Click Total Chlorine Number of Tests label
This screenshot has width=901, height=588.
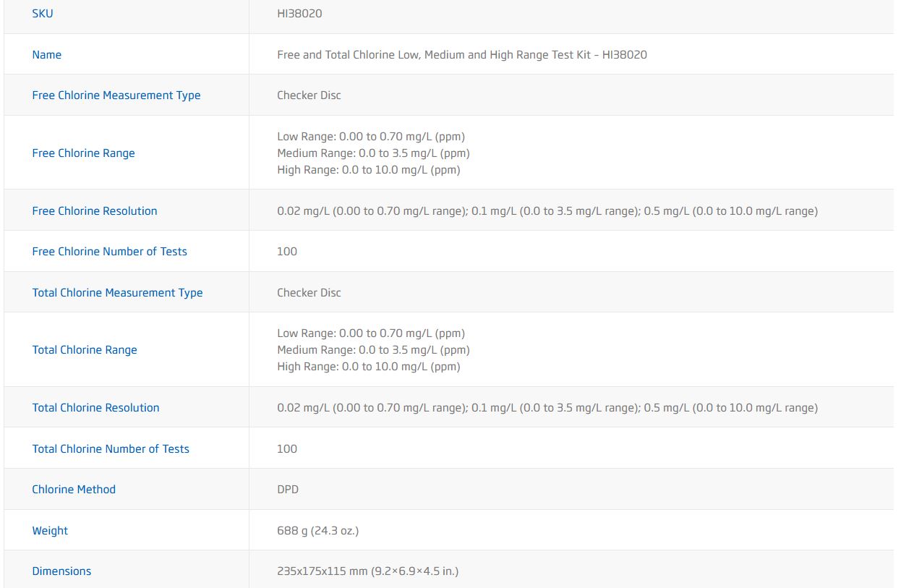coord(111,449)
